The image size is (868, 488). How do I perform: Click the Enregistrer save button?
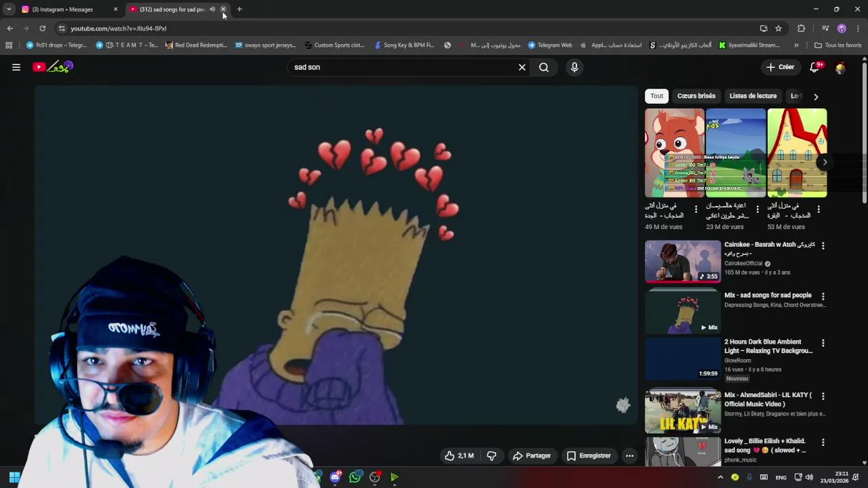point(589,455)
